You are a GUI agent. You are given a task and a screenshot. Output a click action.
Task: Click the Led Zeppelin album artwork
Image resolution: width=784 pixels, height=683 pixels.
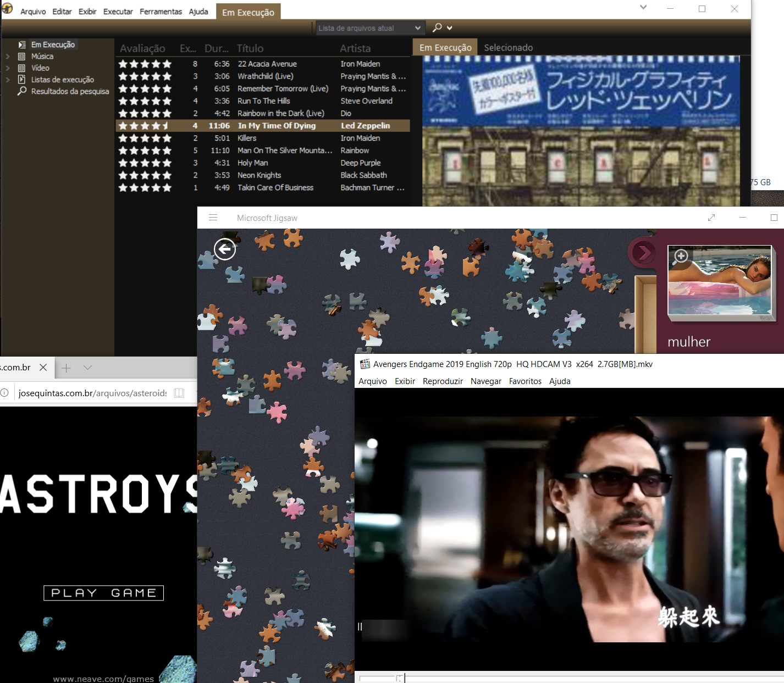tap(581, 131)
